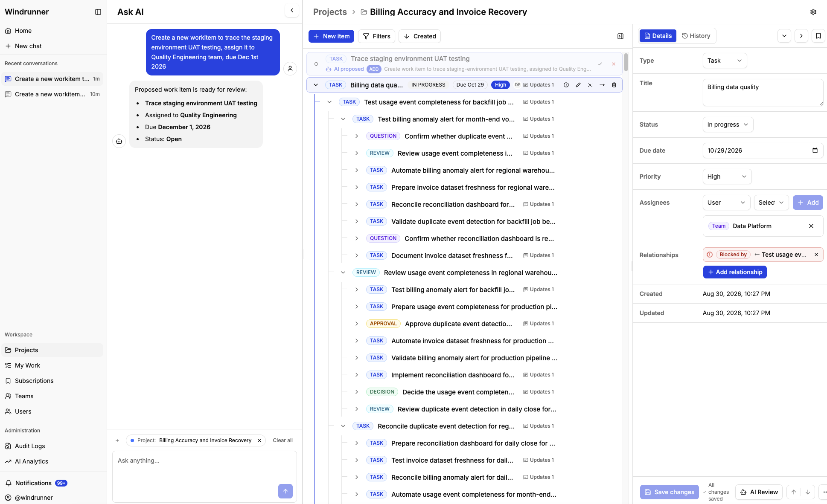The width and height of the screenshot is (827, 504).
Task: Move Billing data quality with arrow icon
Action: [x=602, y=85]
